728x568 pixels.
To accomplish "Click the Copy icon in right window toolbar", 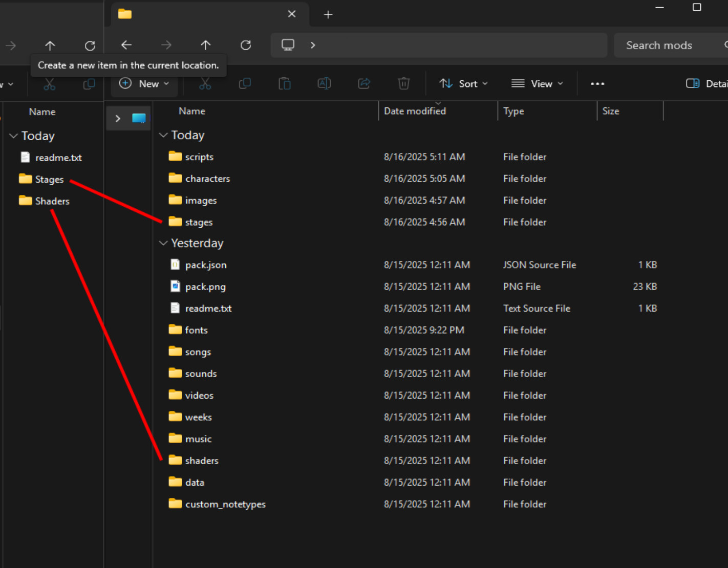I will [245, 83].
